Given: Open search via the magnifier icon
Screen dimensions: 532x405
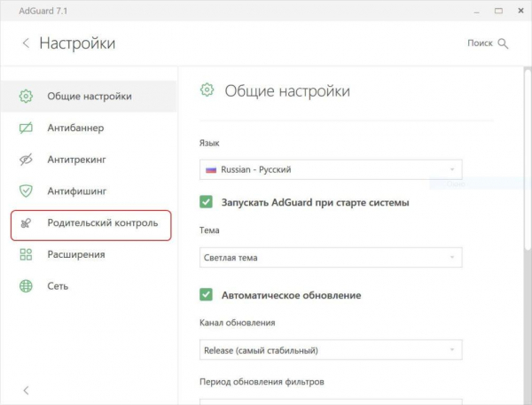Looking at the screenshot, I should coord(503,43).
